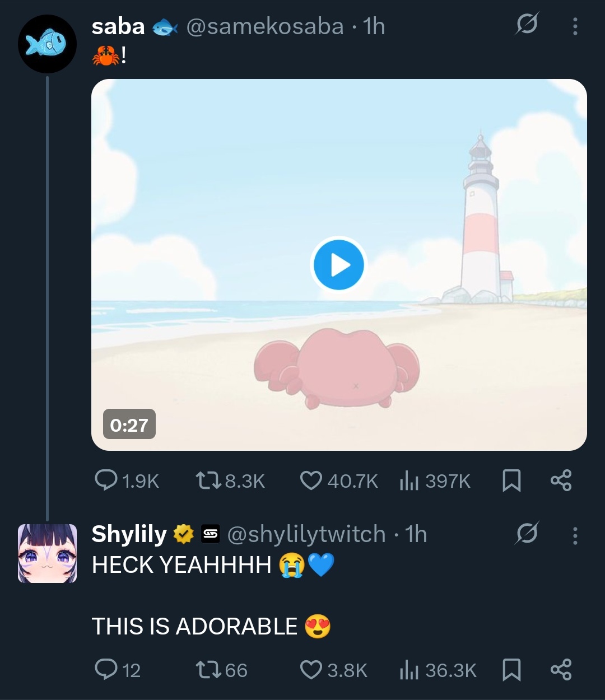Image resolution: width=605 pixels, height=700 pixels.
Task: Open more options on saba's post
Action: point(575,26)
